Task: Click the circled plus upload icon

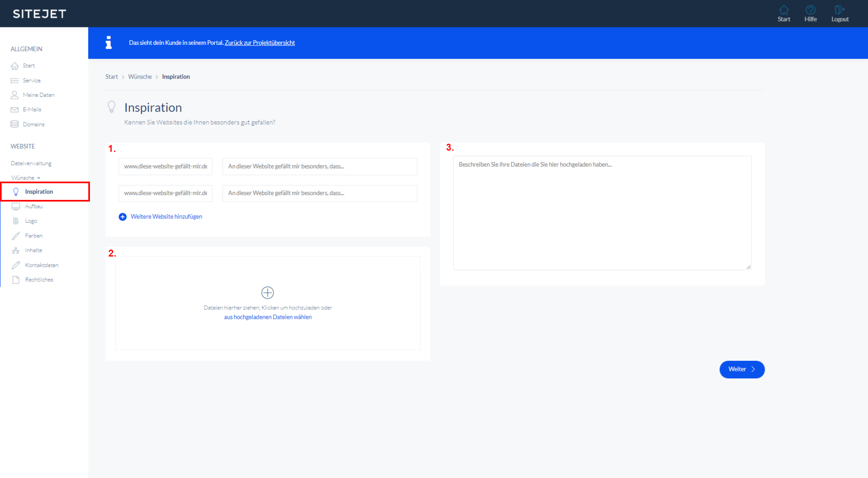Action: click(x=267, y=292)
